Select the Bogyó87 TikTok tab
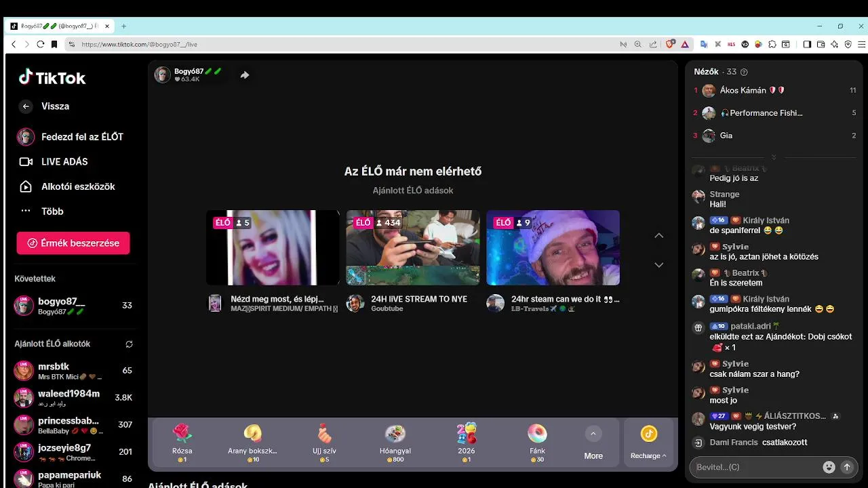The width and height of the screenshot is (868, 488). pyautogui.click(x=60, y=26)
